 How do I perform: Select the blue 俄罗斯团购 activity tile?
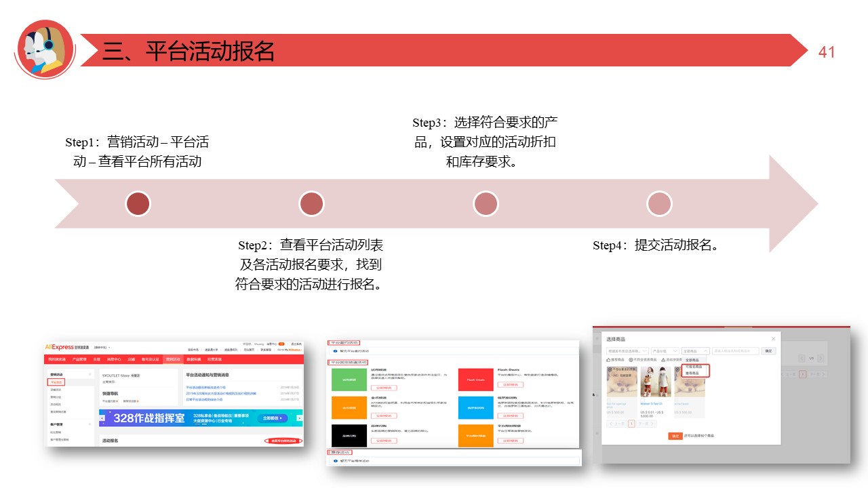[x=475, y=408]
